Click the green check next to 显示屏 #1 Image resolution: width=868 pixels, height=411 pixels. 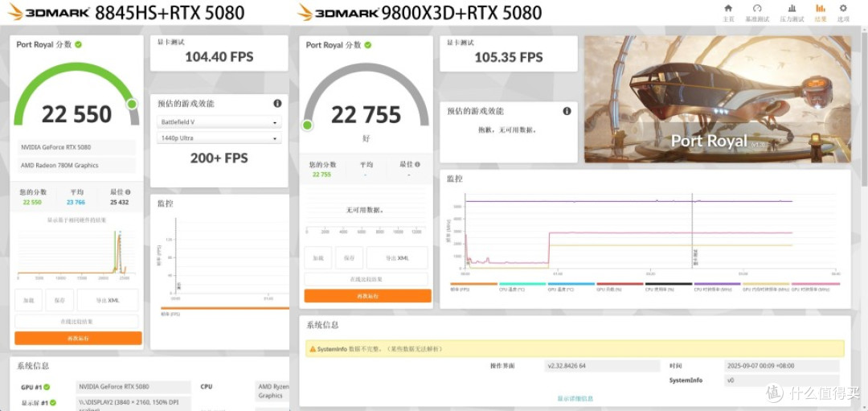coord(55,403)
